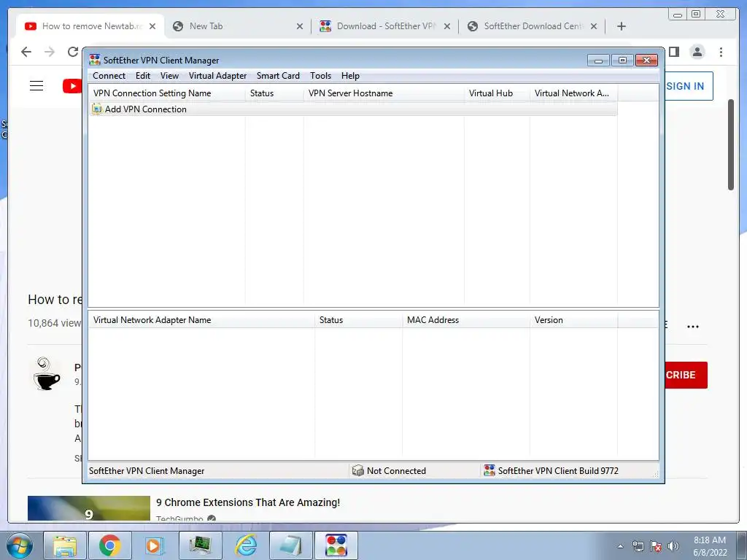
Task: Click SIGN IN on YouTube
Action: [686, 86]
